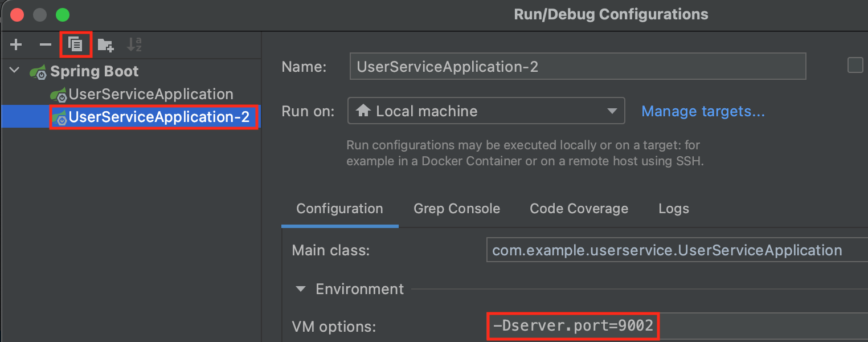This screenshot has width=868, height=342.
Task: Switch to the Code Coverage tab
Action: click(x=579, y=209)
